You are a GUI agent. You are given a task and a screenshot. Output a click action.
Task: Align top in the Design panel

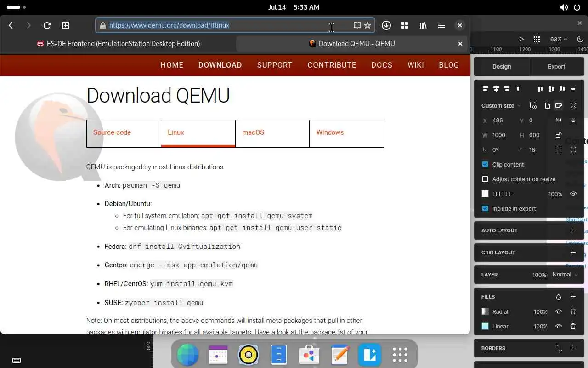click(540, 89)
